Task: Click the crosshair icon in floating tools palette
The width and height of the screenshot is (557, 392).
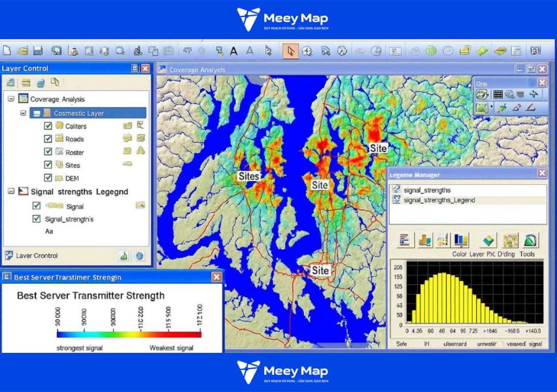Action: point(533,94)
